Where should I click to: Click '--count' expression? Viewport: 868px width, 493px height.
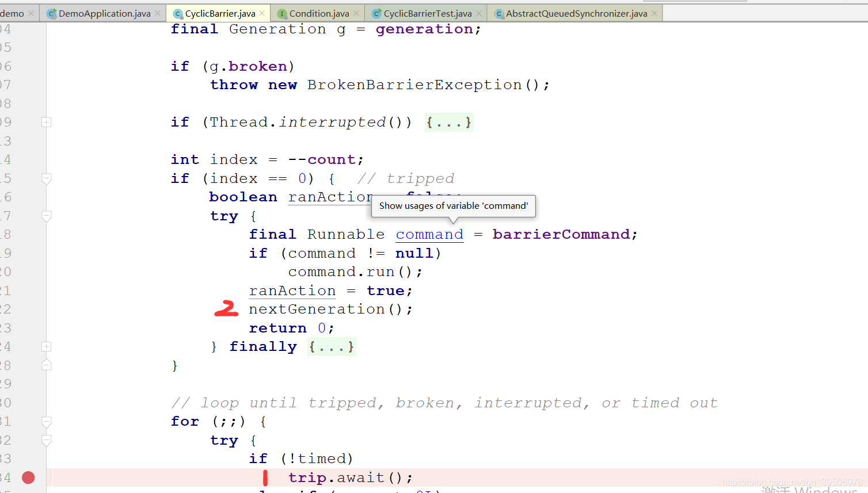coord(322,159)
